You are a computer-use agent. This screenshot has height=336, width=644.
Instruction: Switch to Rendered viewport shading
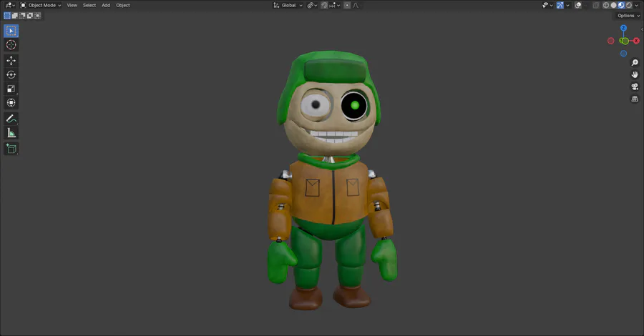[x=628, y=5]
